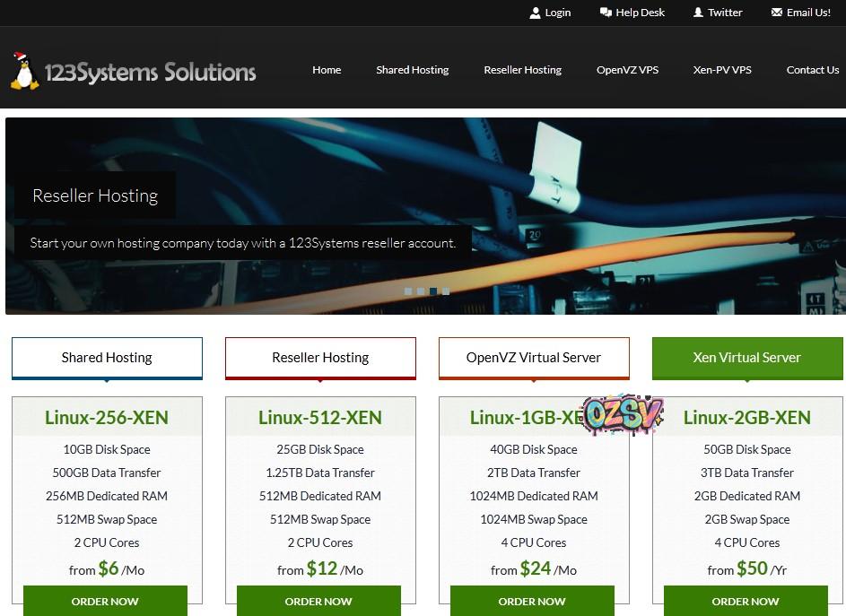Click '10GB Disk Space' text
This screenshot has height=616, width=846.
click(107, 449)
